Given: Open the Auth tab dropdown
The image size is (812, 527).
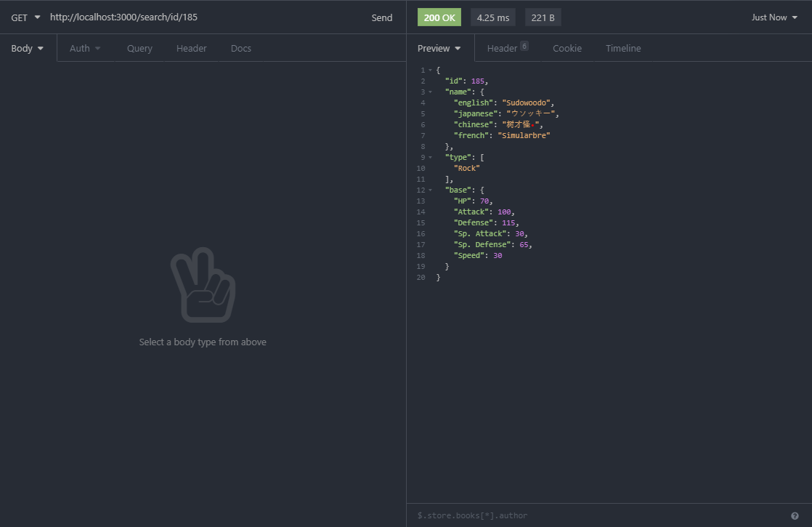Looking at the screenshot, I should point(85,48).
